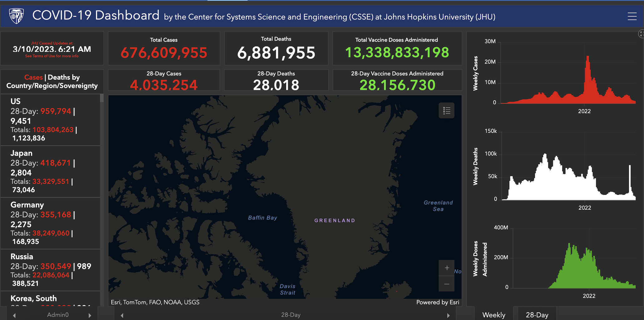Switch to the 28-Day charts tab
The width and height of the screenshot is (644, 320).
coord(537,314)
